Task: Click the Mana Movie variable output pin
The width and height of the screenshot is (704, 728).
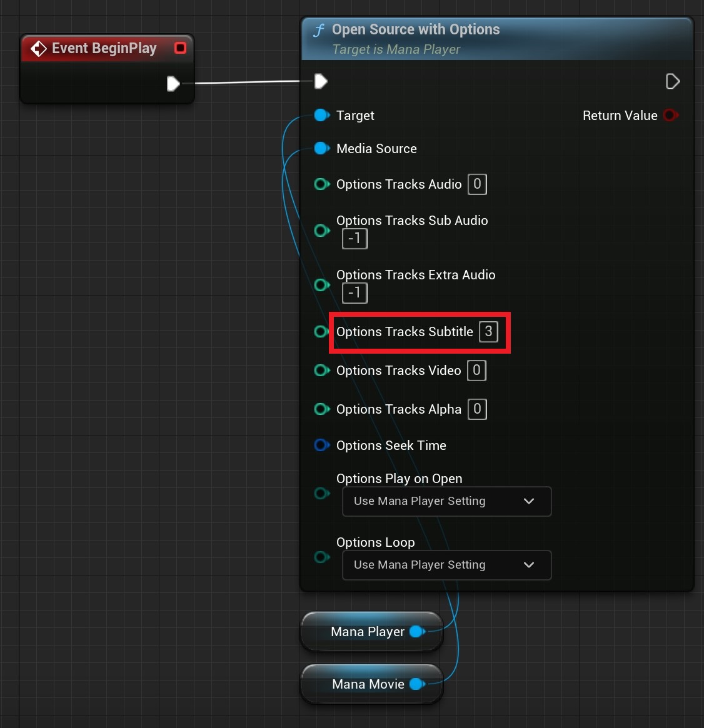Action: pos(417,684)
